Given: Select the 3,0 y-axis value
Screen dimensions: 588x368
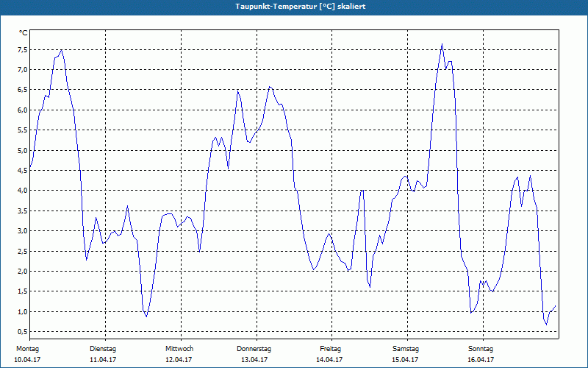Looking at the screenshot, I should 23,230.
